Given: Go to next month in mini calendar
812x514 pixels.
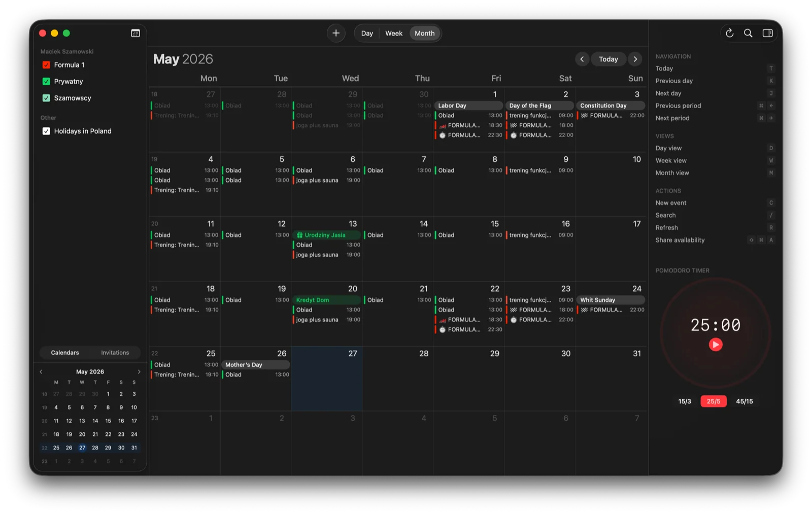Looking at the screenshot, I should pos(139,371).
